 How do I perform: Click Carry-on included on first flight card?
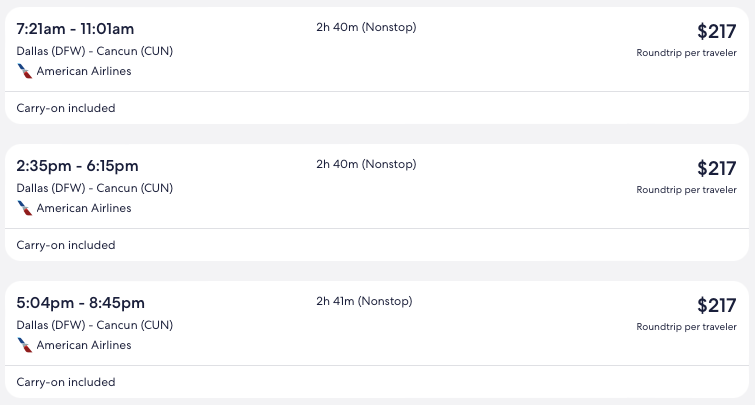(x=66, y=108)
